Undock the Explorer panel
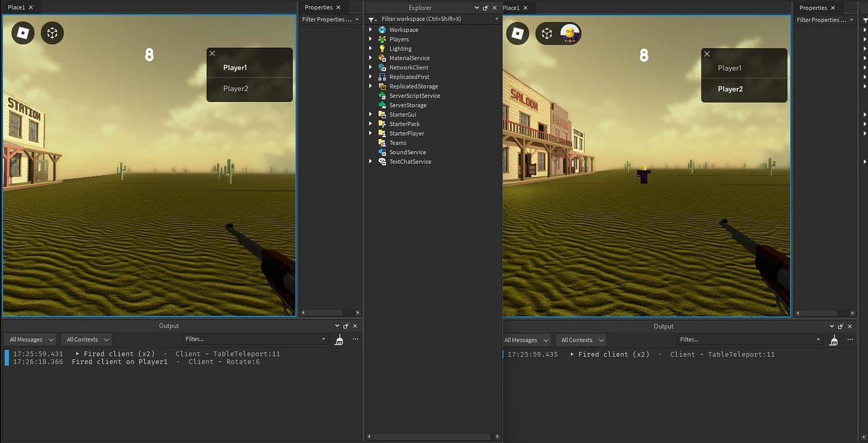Screen dimensions: 868x443 coord(485,8)
